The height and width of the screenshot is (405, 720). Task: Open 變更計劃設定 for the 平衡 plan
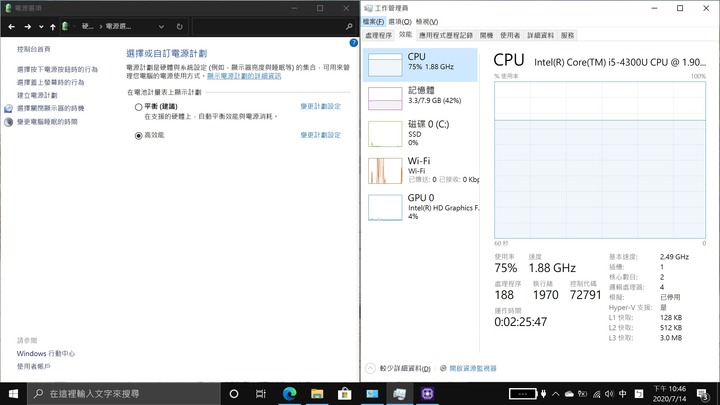click(x=321, y=106)
